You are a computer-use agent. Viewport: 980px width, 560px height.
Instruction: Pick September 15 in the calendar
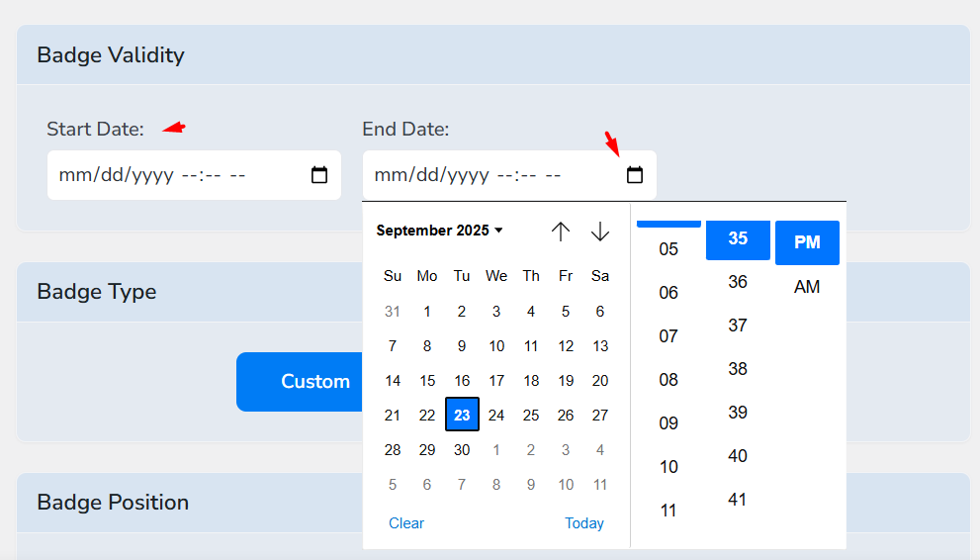[427, 381]
